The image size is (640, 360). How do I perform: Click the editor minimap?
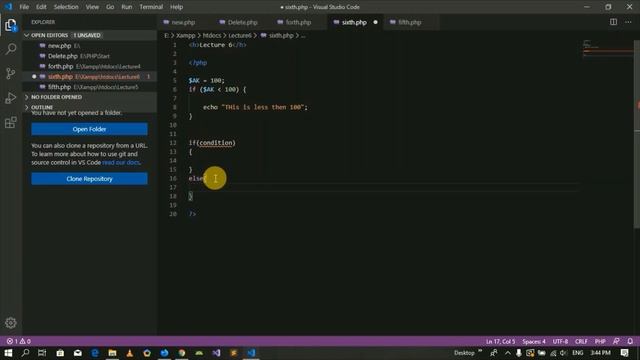point(607,49)
